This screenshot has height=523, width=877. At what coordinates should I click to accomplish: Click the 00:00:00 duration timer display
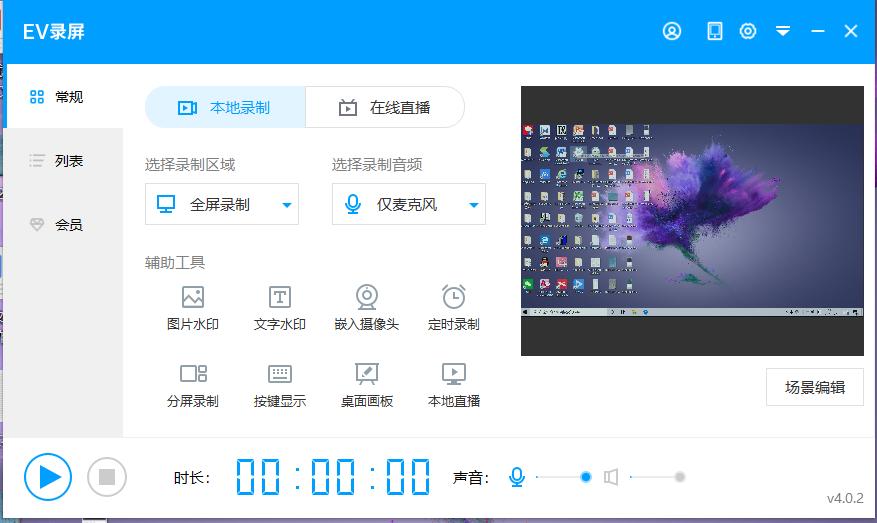[333, 477]
